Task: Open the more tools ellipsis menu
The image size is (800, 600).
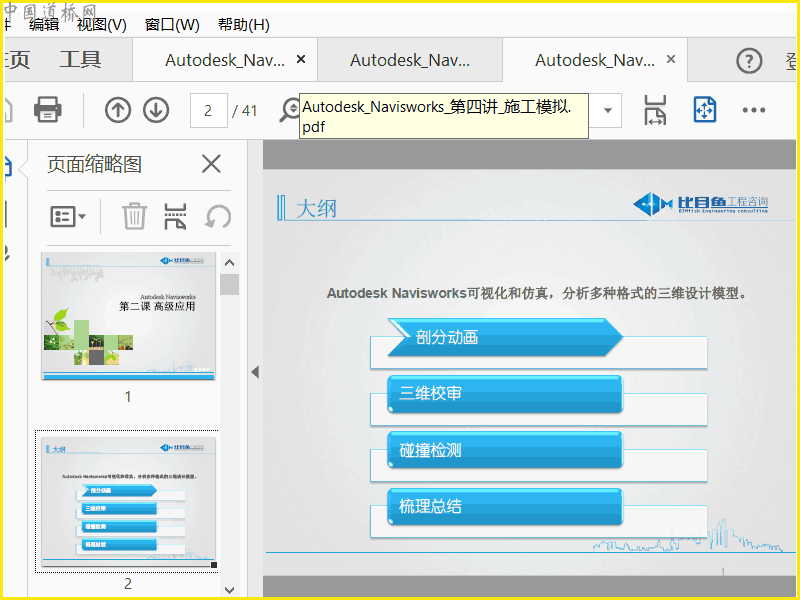Action: pos(754,110)
